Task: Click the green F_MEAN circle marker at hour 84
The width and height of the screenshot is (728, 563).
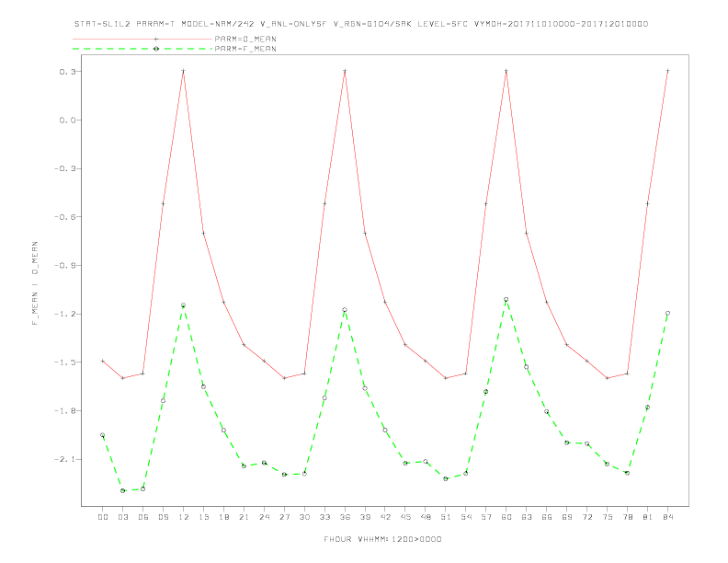Action: pos(667,313)
